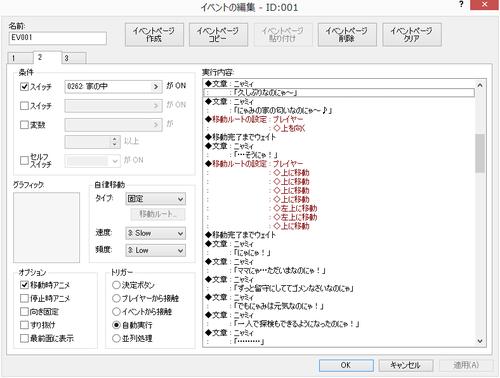Enable the 停止時アニメ option
The image size is (500, 378).
(x=24, y=298)
